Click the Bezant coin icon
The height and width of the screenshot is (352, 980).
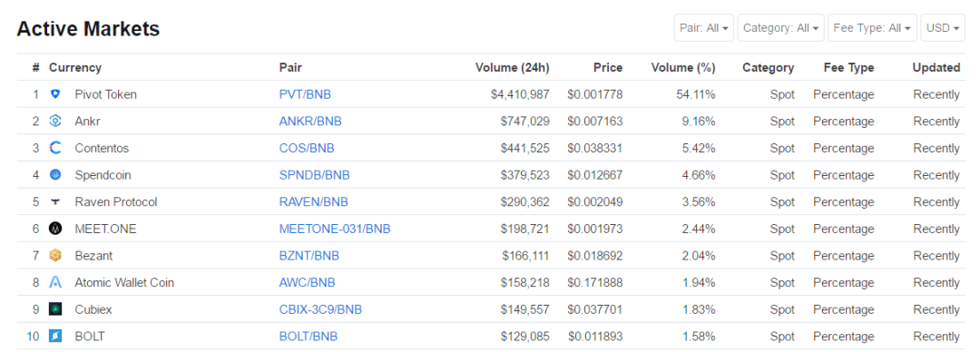point(55,256)
